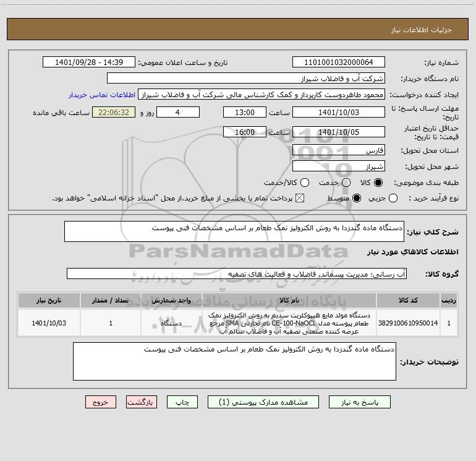Click the توضیحات خریدار label

pos(429,362)
